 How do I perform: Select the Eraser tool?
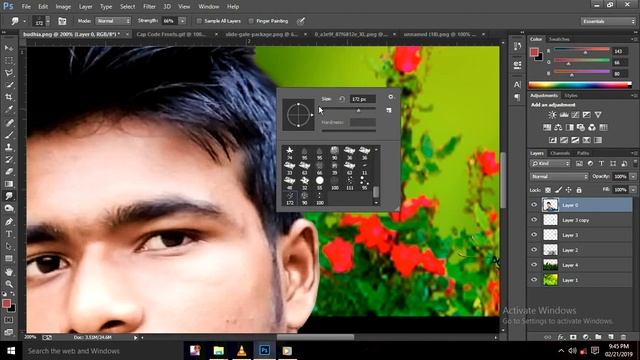point(9,172)
